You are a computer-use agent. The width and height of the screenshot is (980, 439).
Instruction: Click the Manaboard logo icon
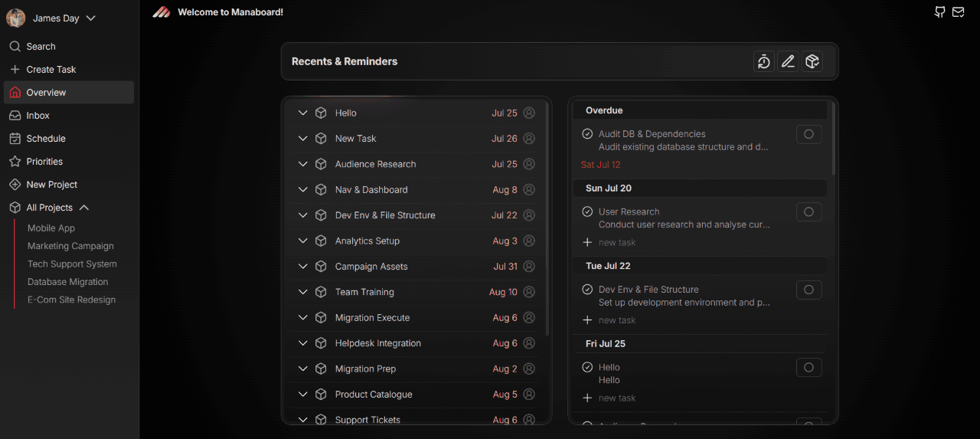click(161, 12)
